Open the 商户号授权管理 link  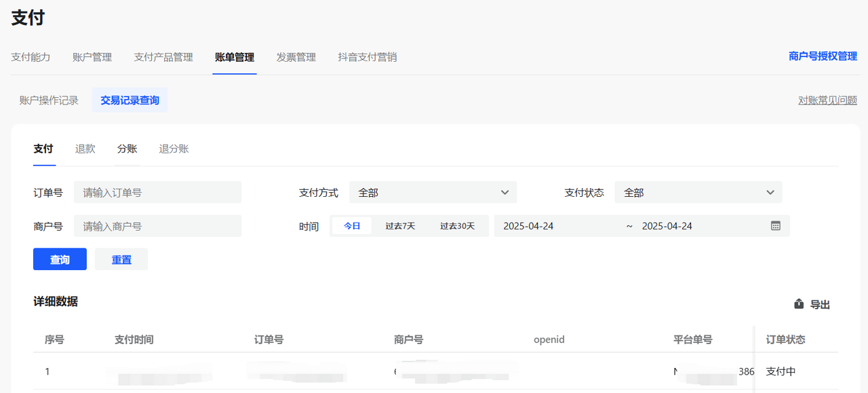[823, 56]
